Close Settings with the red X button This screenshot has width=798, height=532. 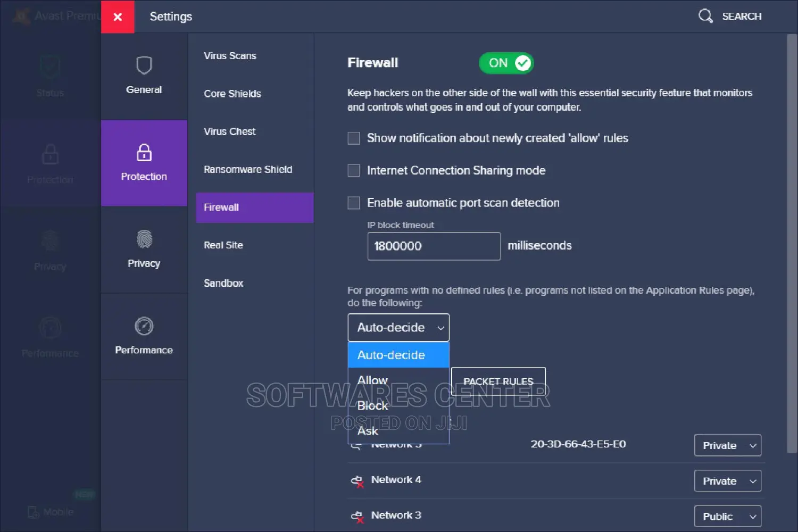[x=118, y=16]
